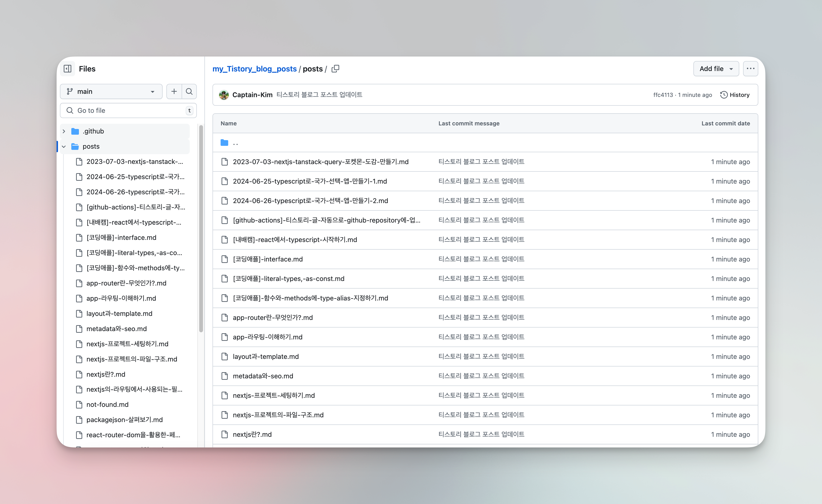Click the add new file plus icon
822x504 pixels.
174,91
